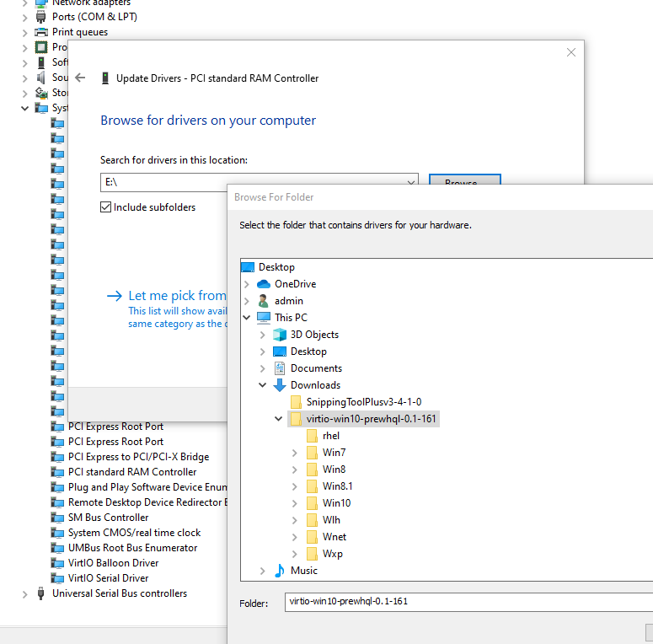Select PCI Express to PCI/PCI-X Bridge
Viewport: 653px width, 644px height.
click(x=138, y=457)
